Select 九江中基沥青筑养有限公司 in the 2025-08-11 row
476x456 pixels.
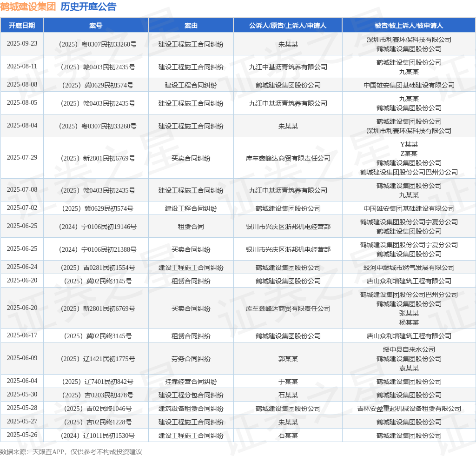pyautogui.click(x=288, y=67)
